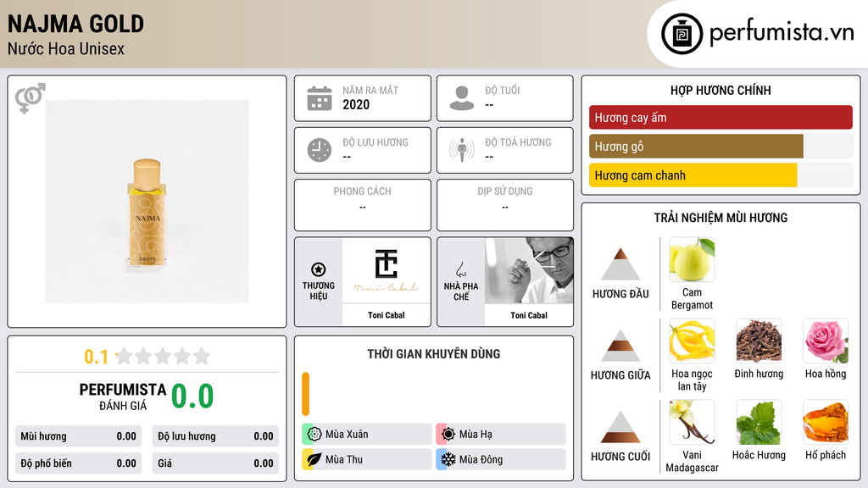Screen dimensions: 868x488
Task: Select the Mùi hương 0.00 rating row
Action: (x=78, y=436)
